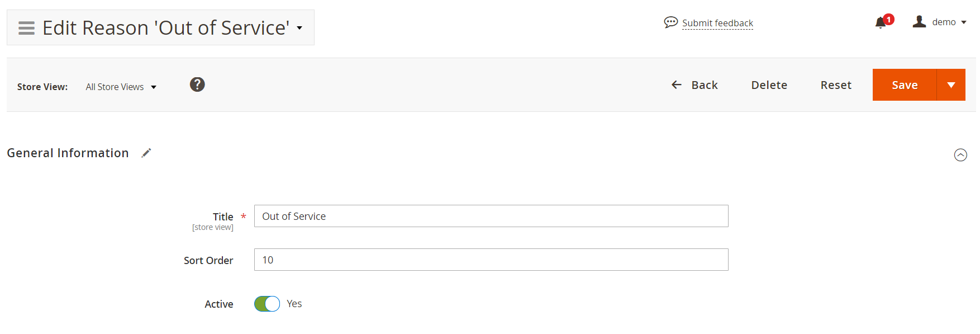Viewport: 980px width, 334px height.
Task: Open the Submit feedback link
Action: coord(717,23)
